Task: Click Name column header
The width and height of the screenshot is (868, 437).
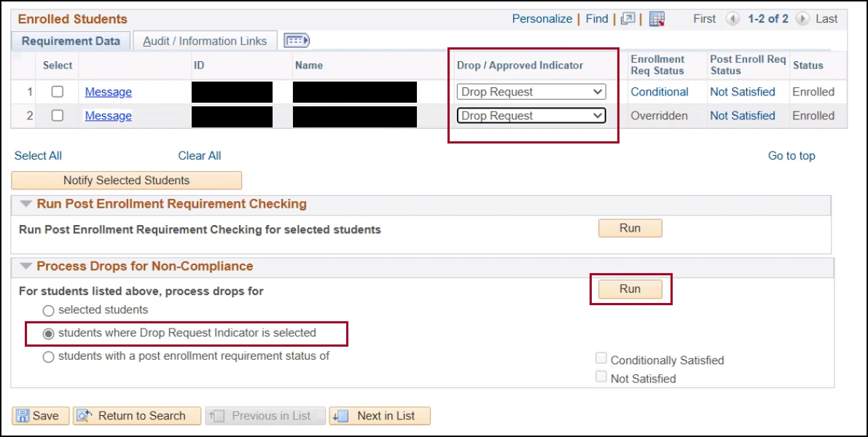Action: [x=309, y=66]
